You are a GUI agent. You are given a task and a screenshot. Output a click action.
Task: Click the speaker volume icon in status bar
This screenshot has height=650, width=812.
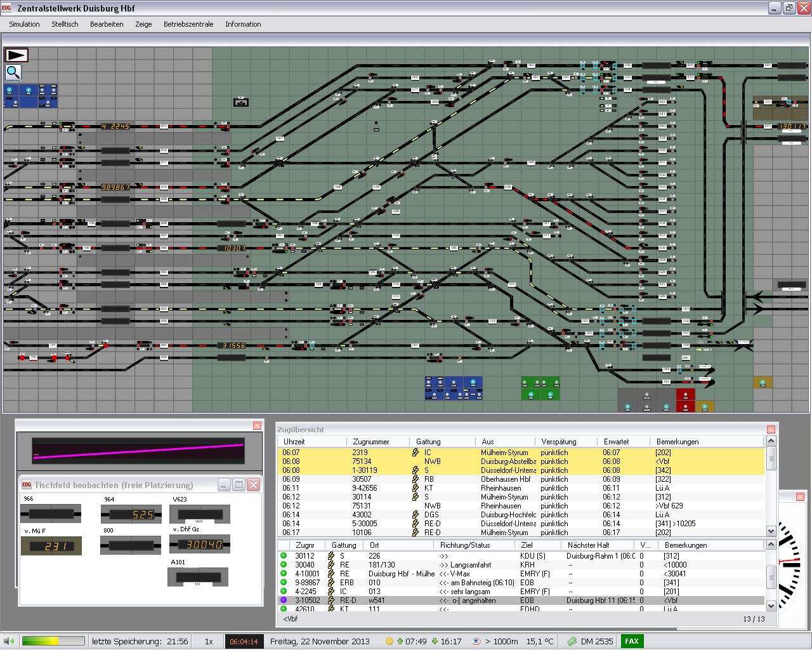point(10,641)
